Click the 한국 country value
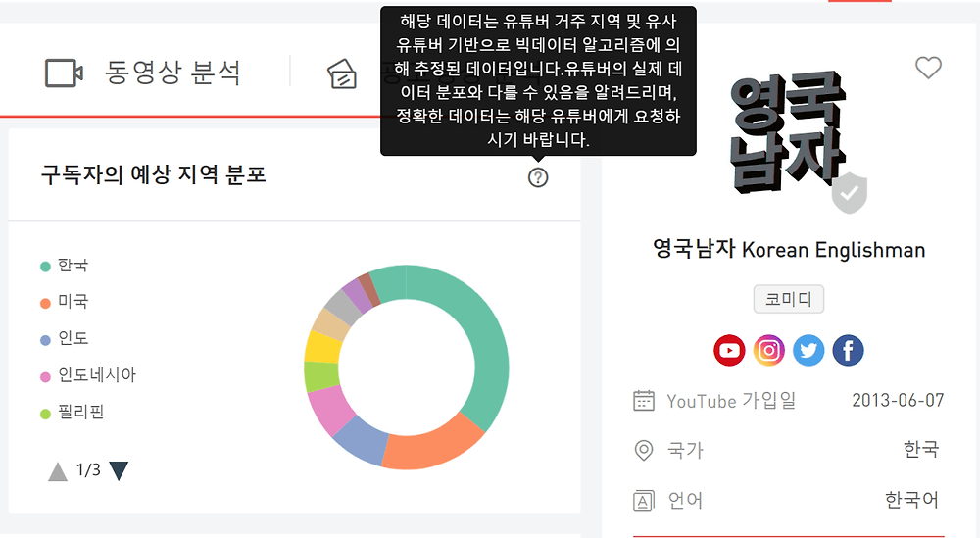The height and width of the screenshot is (538, 980). click(x=921, y=449)
